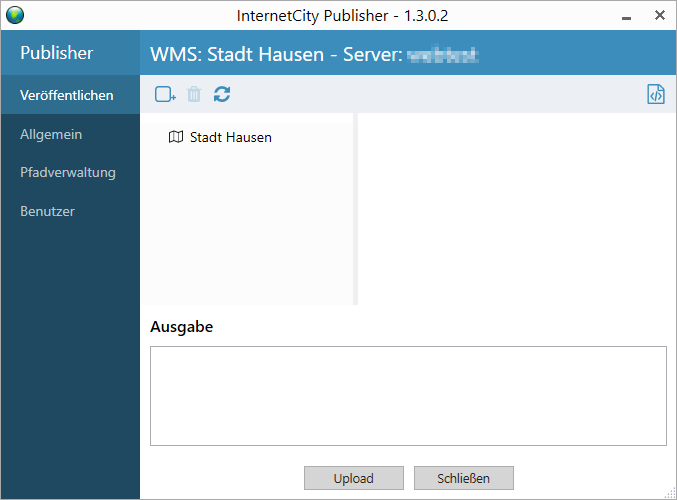677x500 pixels.
Task: Open the Veröffentlichen section
Action: [x=70, y=95]
